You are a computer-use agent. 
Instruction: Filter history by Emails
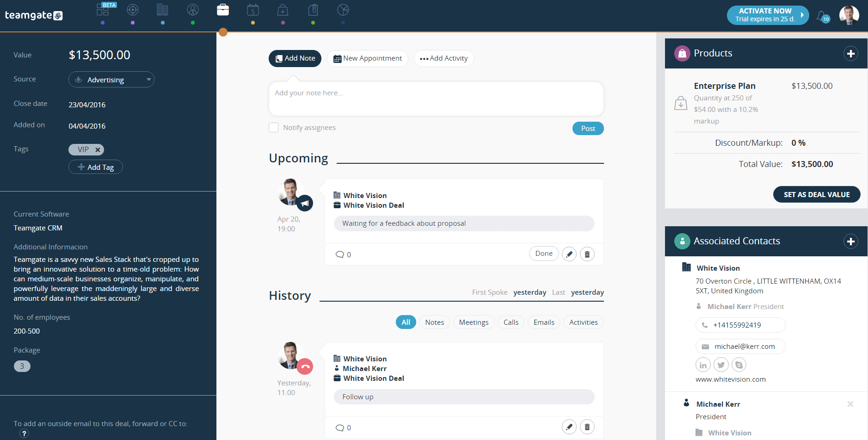click(544, 322)
